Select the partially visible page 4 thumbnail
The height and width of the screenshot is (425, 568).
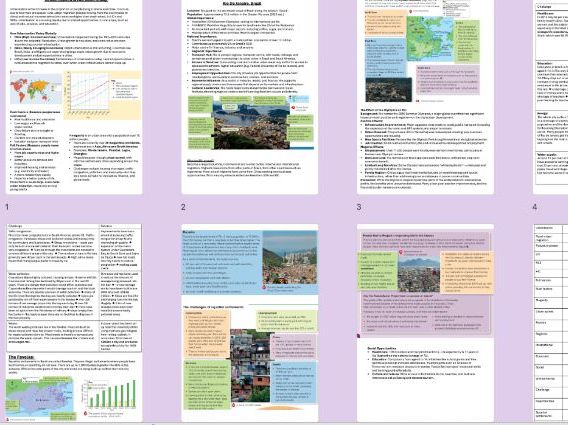click(x=551, y=97)
